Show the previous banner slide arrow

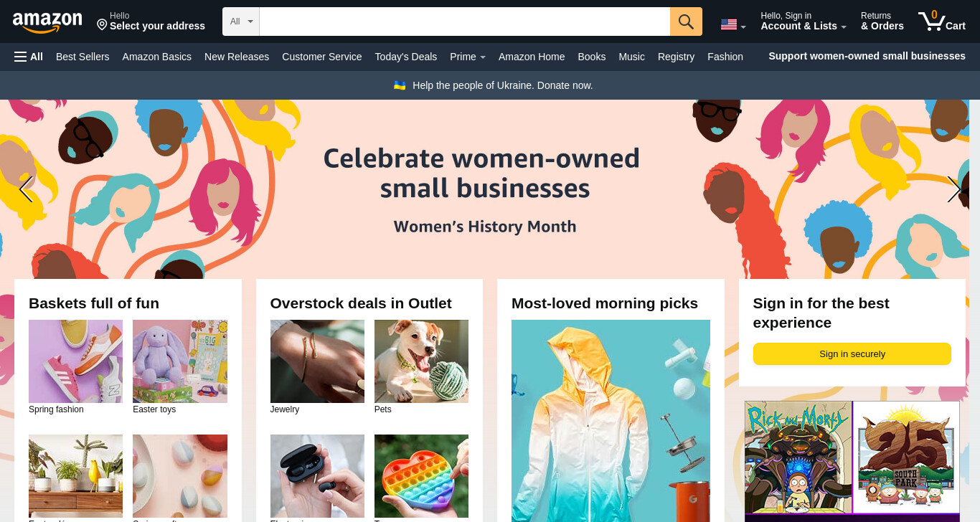tap(26, 189)
